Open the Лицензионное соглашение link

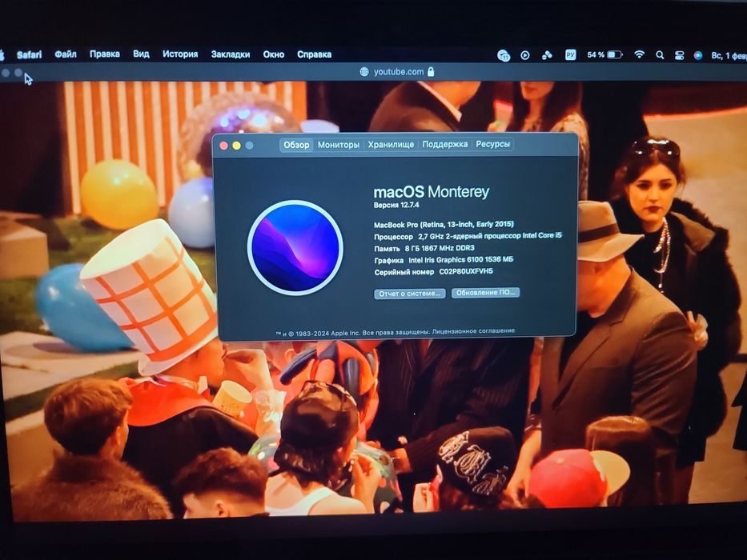click(473, 331)
